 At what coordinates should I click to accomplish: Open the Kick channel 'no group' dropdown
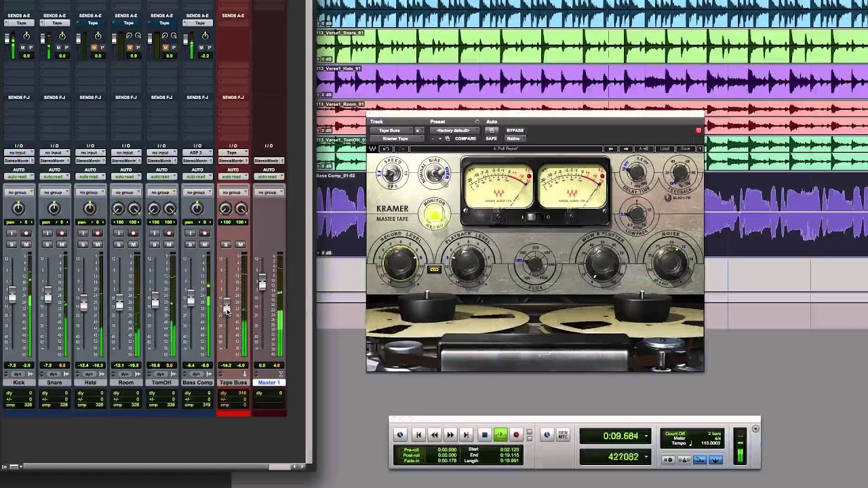pos(18,192)
